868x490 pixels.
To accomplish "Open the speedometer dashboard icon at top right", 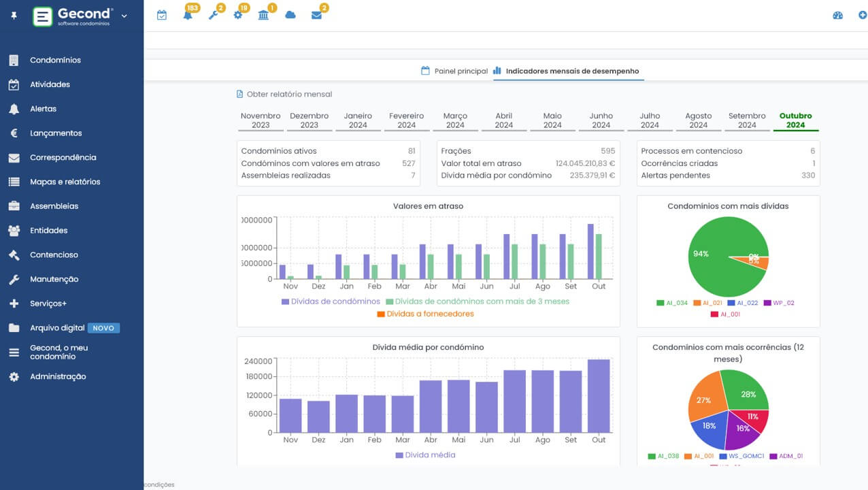I will (837, 14).
